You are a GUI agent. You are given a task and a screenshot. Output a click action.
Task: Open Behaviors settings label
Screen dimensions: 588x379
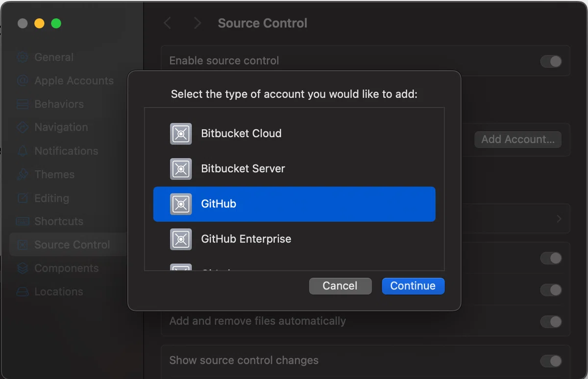59,104
